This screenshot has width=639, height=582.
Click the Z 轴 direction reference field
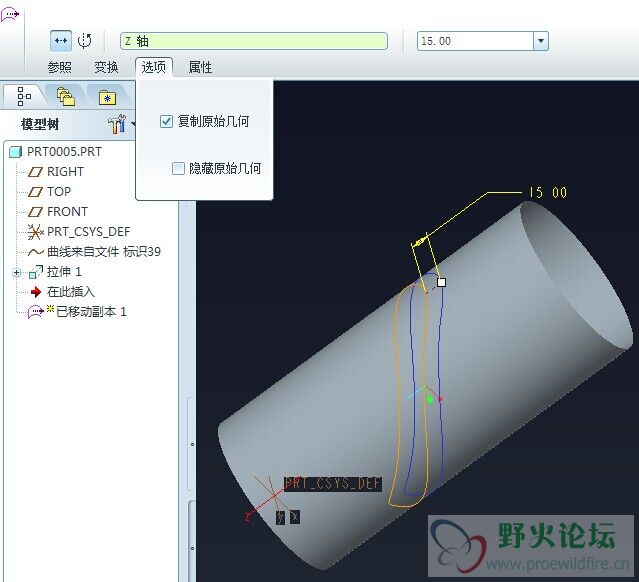click(253, 41)
